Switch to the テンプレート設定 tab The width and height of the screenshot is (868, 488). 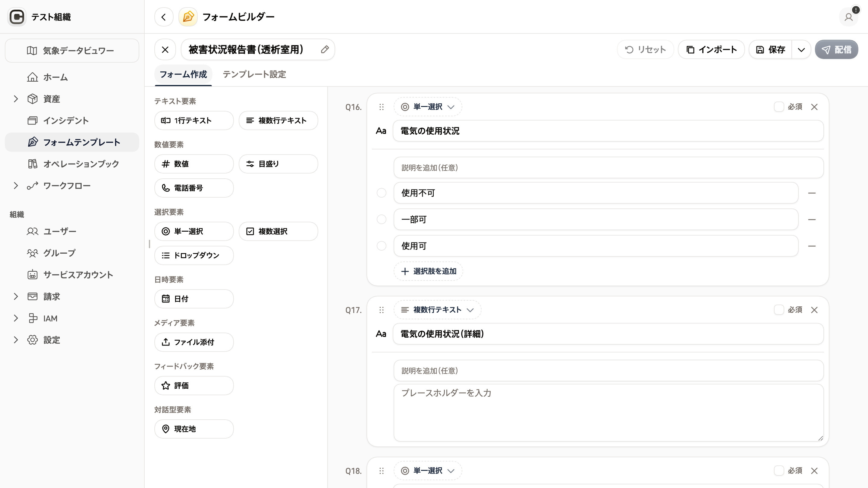click(254, 74)
